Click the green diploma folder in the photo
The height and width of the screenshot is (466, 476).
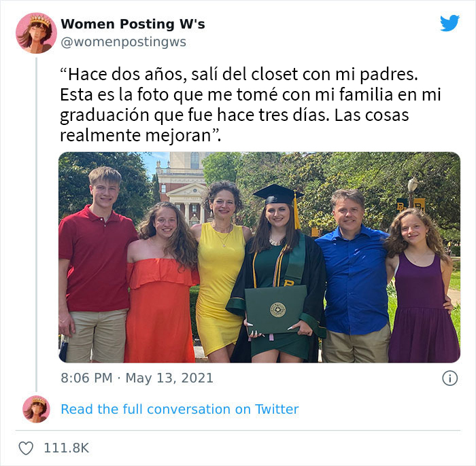click(275, 309)
